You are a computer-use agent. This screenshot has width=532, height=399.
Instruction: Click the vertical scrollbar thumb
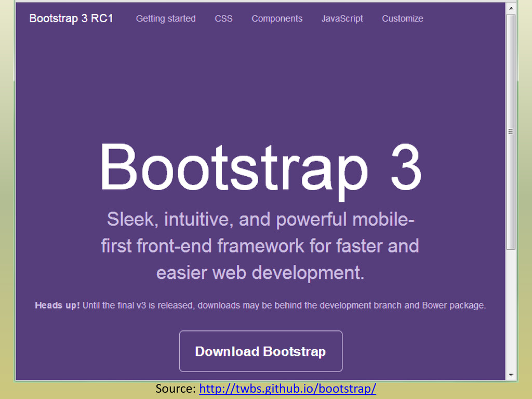511,131
